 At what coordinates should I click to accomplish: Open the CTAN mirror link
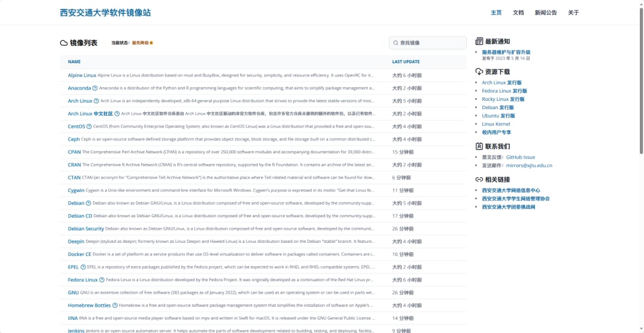point(75,178)
